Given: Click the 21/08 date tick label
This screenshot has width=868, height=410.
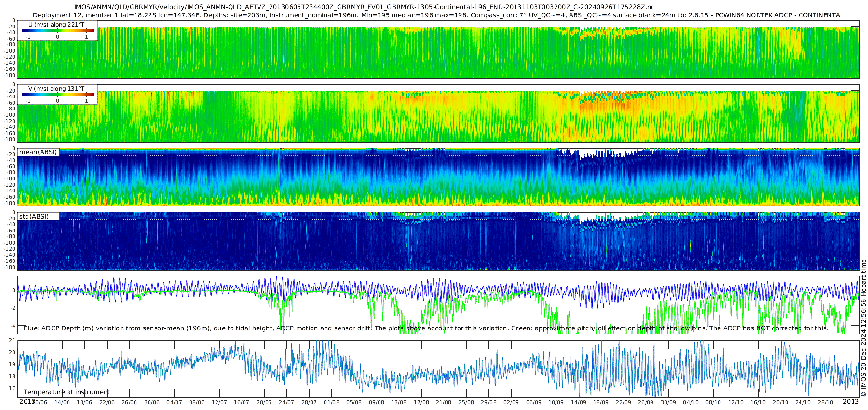Looking at the screenshot, I should (444, 402).
